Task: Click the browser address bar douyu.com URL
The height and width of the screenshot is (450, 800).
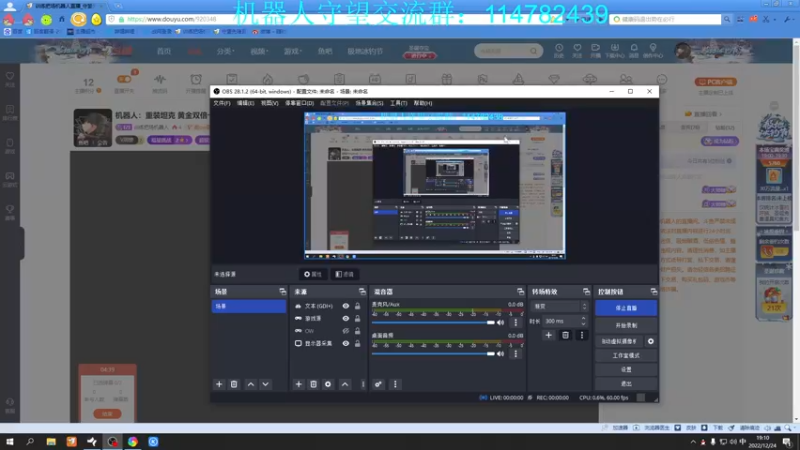Action: [172, 19]
